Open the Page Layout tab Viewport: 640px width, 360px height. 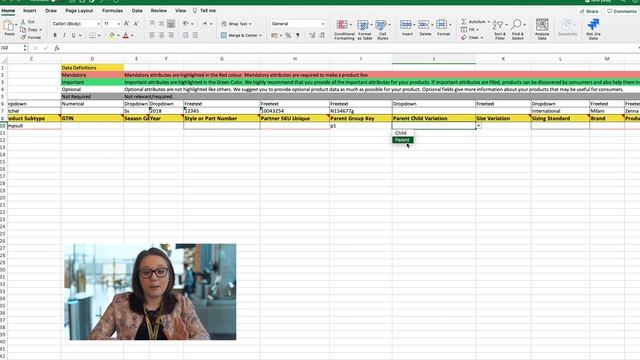(x=79, y=11)
